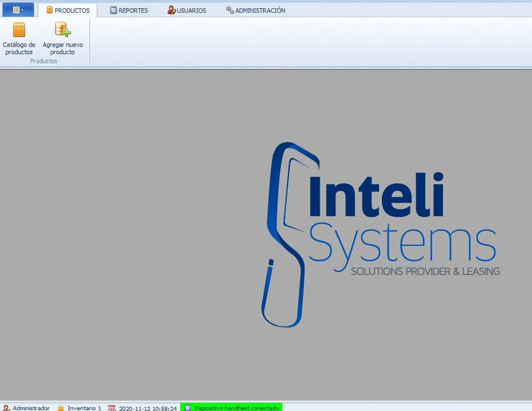532x411 pixels.
Task: Click the ADMINISTRACIÓN gears icon
Action: click(230, 10)
